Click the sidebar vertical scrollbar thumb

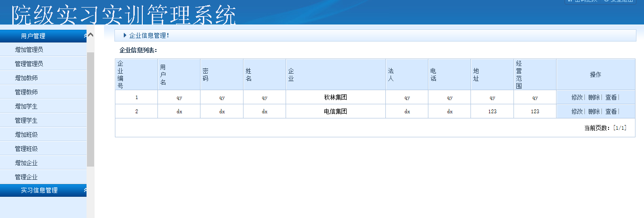(x=91, y=109)
